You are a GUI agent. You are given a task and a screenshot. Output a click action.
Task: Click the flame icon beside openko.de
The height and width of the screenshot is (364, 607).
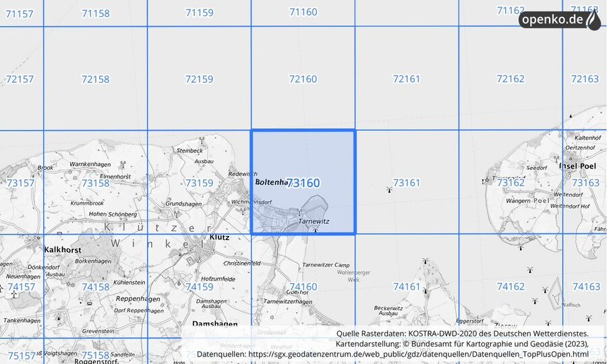tap(593, 20)
